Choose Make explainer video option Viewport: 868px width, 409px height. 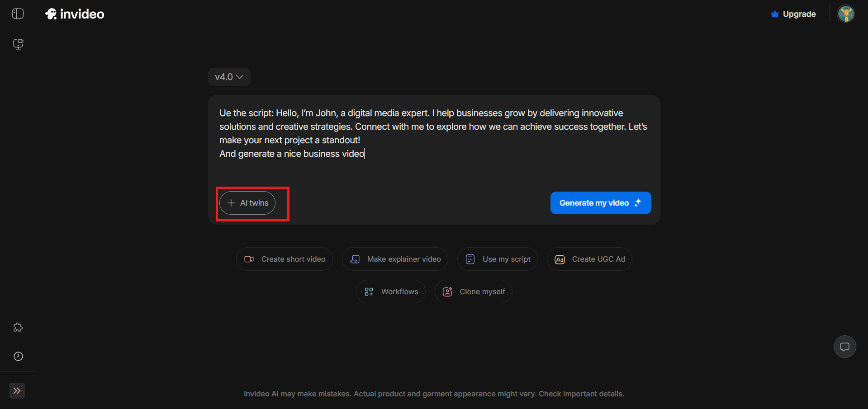(395, 259)
